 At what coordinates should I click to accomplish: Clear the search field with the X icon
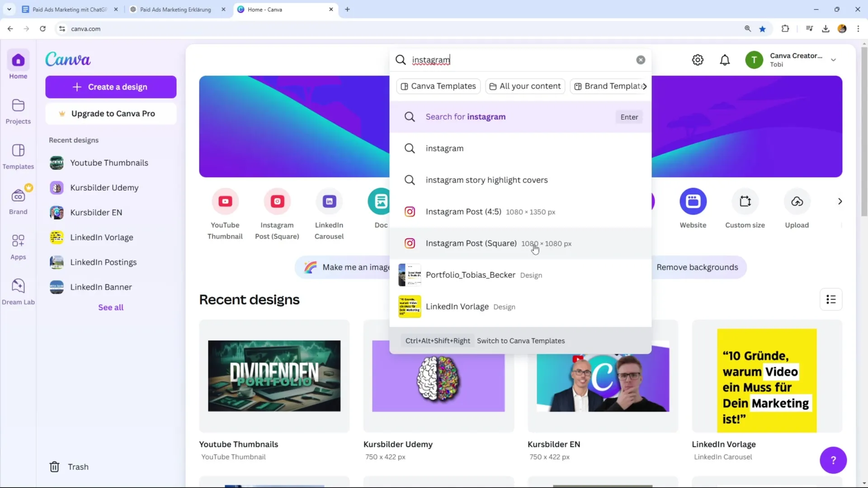point(641,60)
